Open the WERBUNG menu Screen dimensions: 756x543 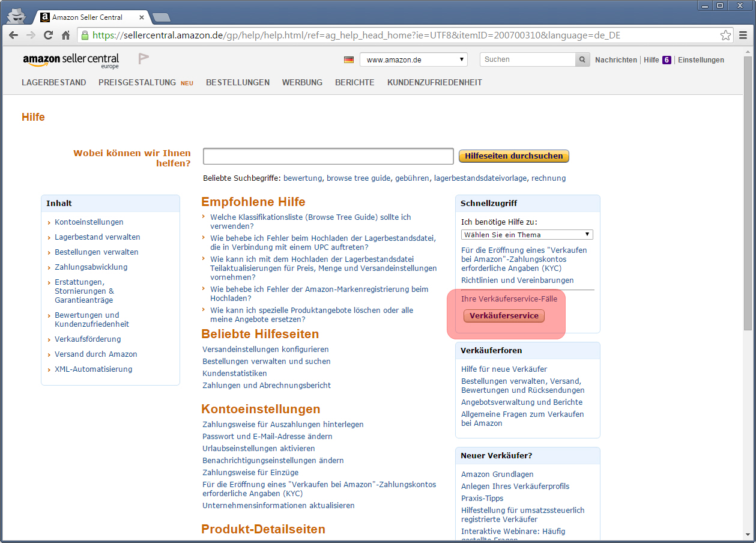[x=302, y=82]
